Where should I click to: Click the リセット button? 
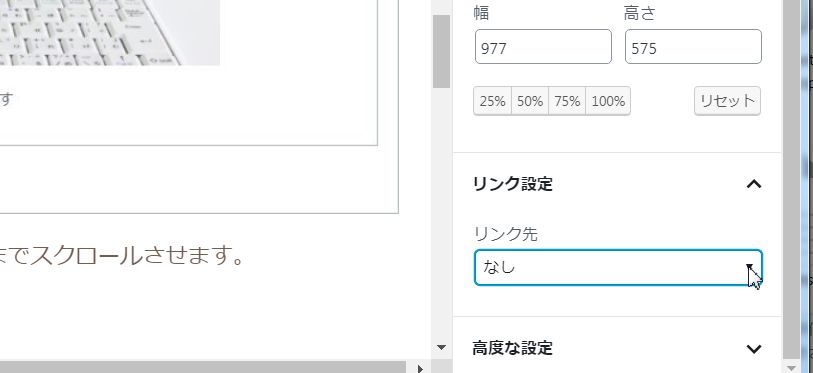[x=727, y=101]
